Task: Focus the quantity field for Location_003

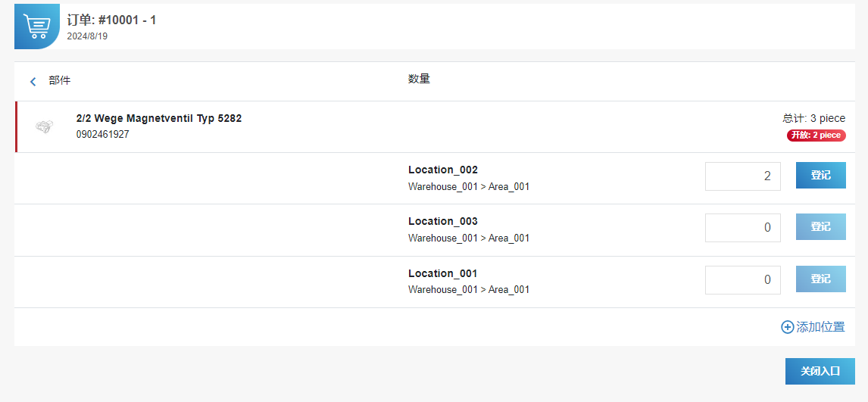Action: click(x=742, y=228)
